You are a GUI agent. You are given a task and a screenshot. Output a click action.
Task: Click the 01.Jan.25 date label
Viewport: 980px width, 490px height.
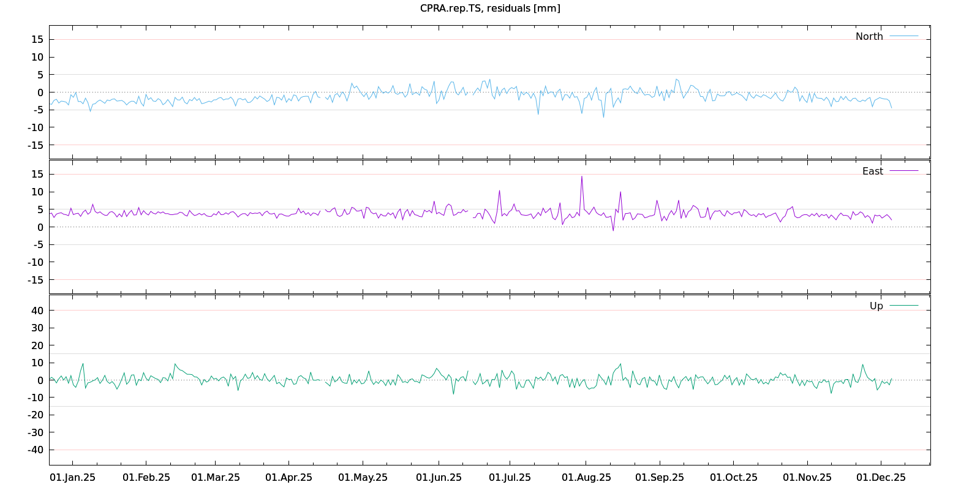(72, 478)
